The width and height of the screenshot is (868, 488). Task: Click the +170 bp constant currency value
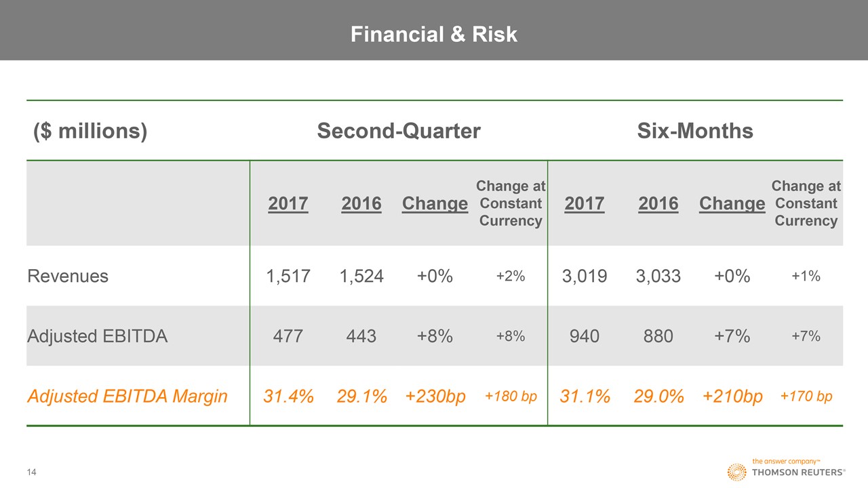coord(806,396)
